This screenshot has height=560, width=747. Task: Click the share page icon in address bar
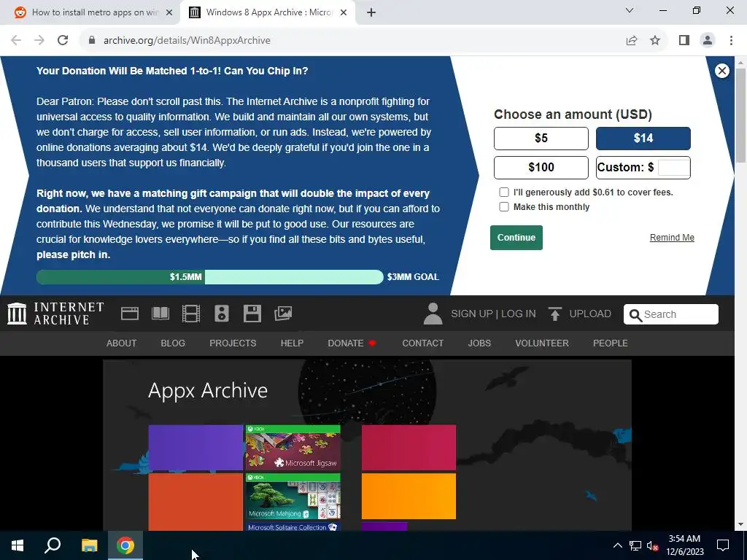632,41
